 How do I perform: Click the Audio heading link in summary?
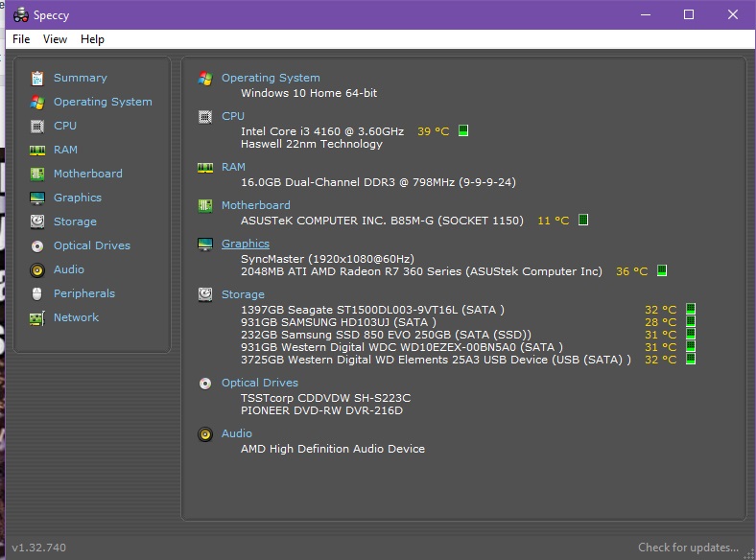(x=237, y=433)
